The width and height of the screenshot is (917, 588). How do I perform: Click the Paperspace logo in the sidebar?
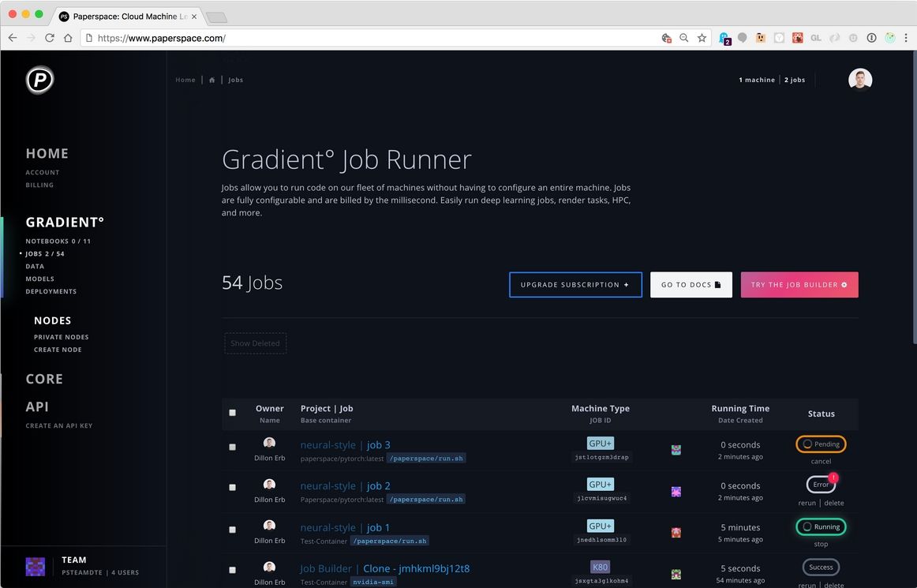(x=39, y=80)
